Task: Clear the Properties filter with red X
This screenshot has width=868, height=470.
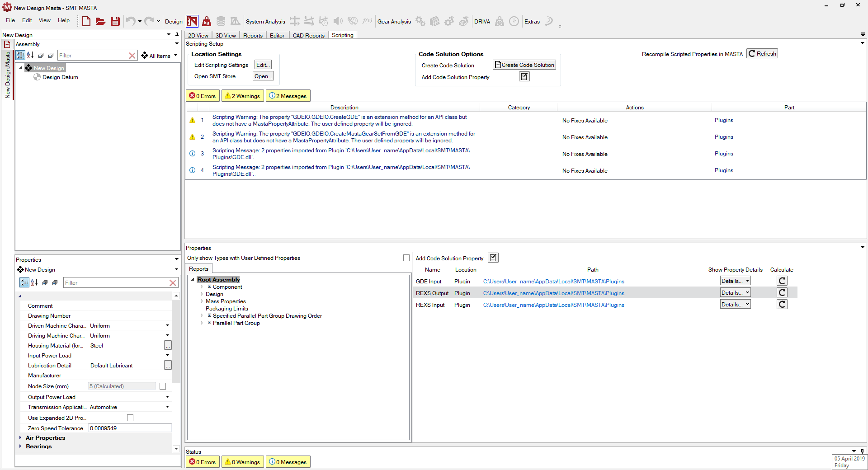Action: coord(173,283)
